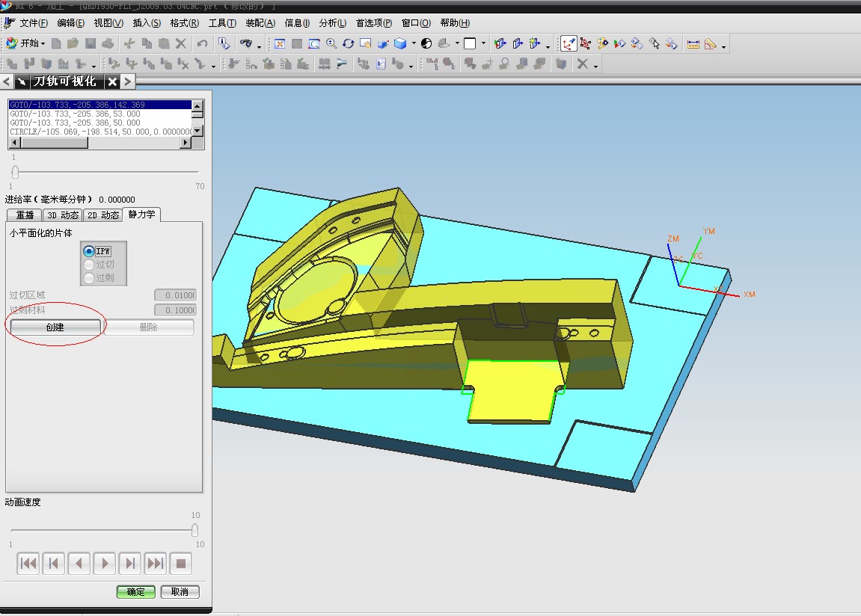This screenshot has width=861, height=616.
Task: Open the 视图(V) menu
Action: pyautogui.click(x=108, y=23)
